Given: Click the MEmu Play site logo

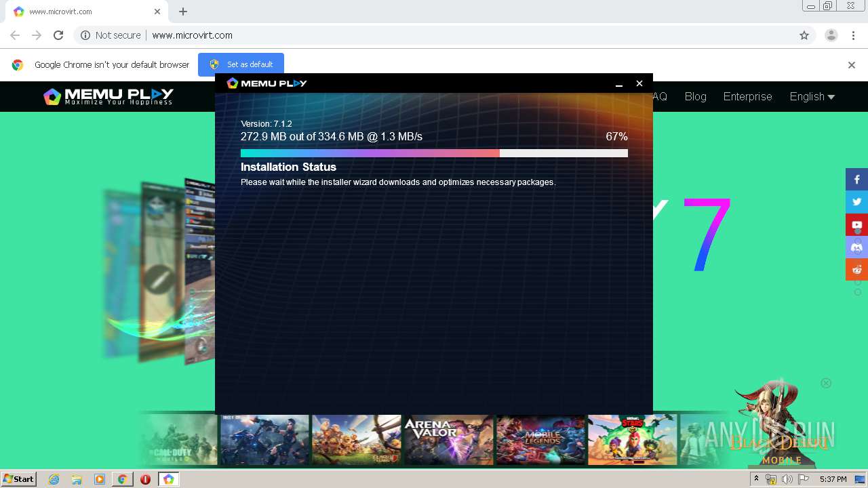Looking at the screenshot, I should click(x=108, y=96).
